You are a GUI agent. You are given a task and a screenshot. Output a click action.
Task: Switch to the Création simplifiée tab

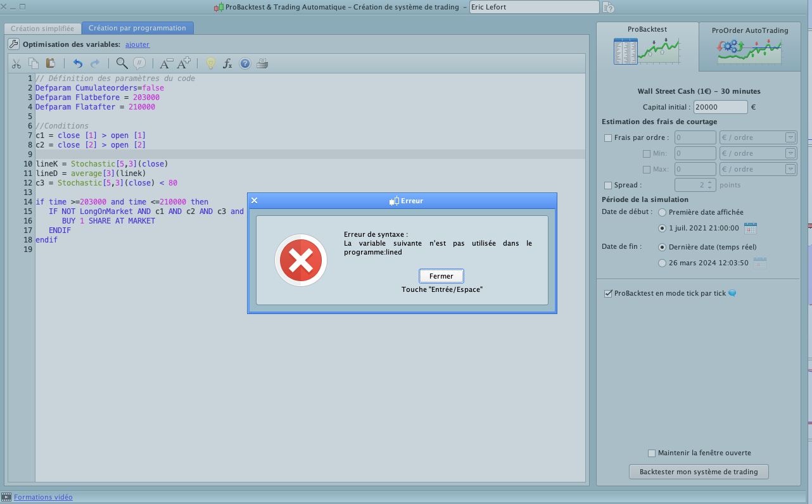[42, 28]
